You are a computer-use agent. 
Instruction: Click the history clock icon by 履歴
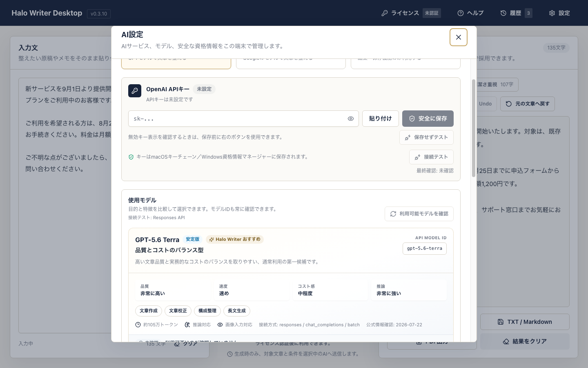pos(503,13)
